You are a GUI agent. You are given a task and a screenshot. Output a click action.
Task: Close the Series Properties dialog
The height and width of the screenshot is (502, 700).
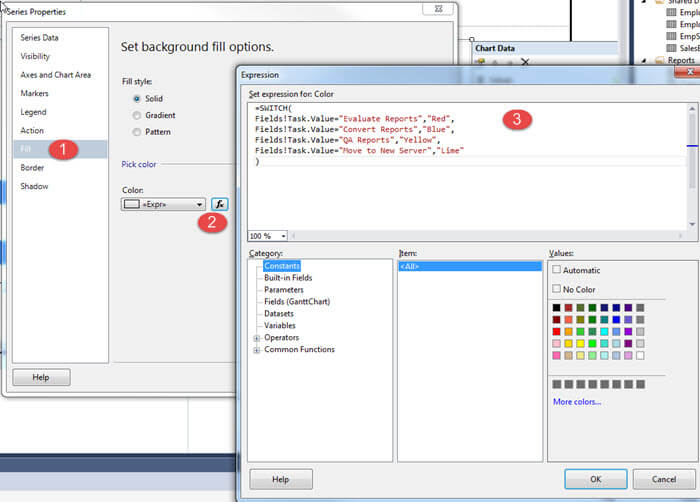pyautogui.click(x=438, y=9)
